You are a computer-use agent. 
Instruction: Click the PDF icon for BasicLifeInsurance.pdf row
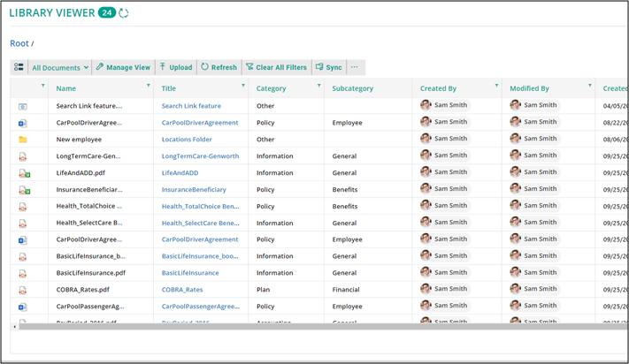pos(23,274)
